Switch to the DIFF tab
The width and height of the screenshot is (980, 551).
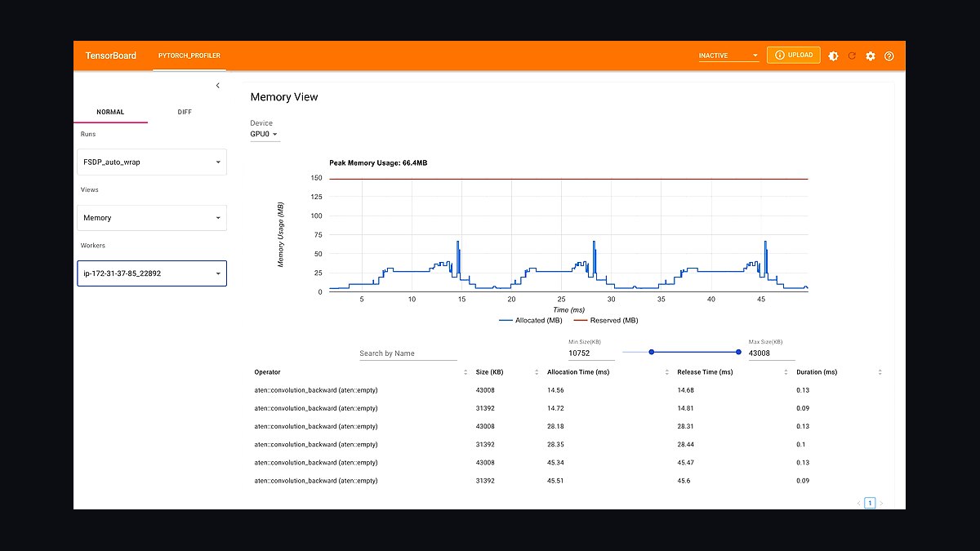tap(185, 112)
